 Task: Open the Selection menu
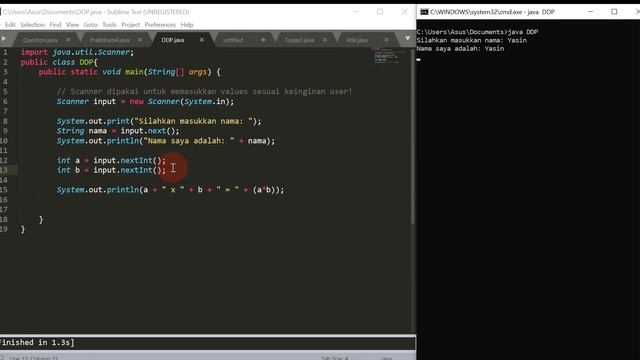pos(33,25)
